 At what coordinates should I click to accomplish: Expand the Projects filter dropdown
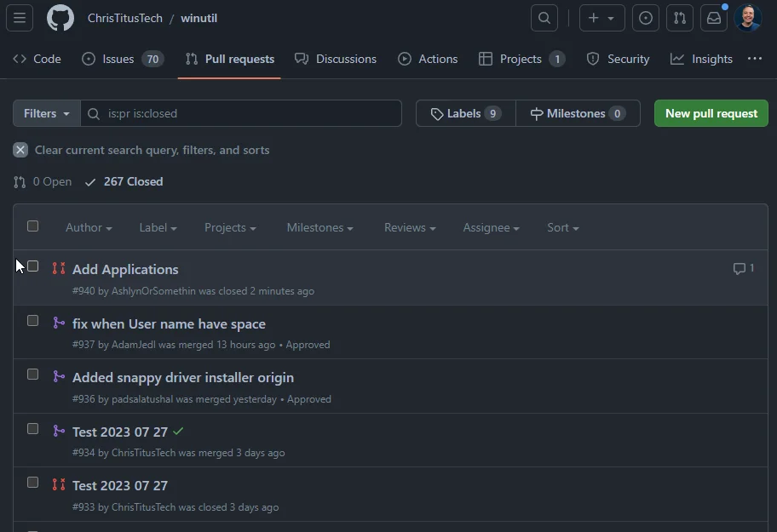click(x=230, y=227)
